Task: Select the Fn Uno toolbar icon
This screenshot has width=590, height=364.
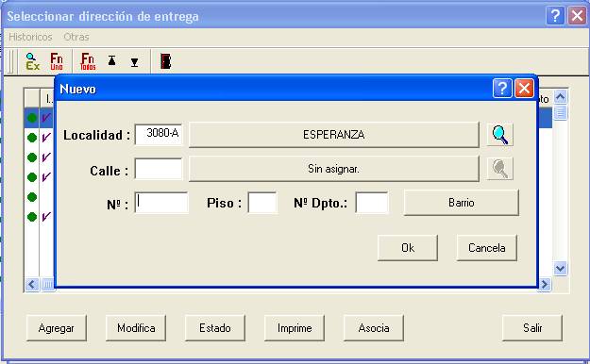Action: click(x=57, y=61)
